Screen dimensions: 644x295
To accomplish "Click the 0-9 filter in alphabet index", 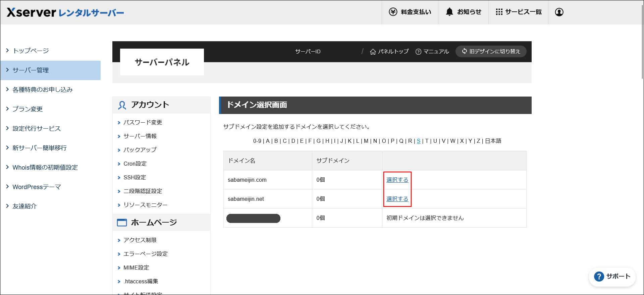I will pyautogui.click(x=257, y=141).
